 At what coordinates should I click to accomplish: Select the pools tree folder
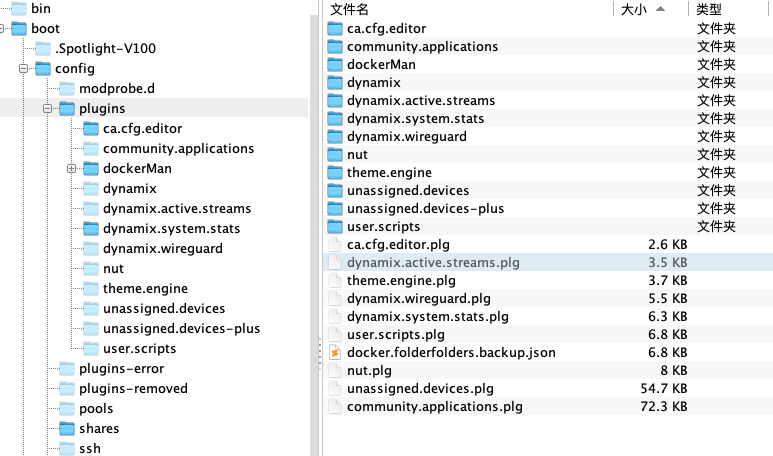click(x=96, y=409)
